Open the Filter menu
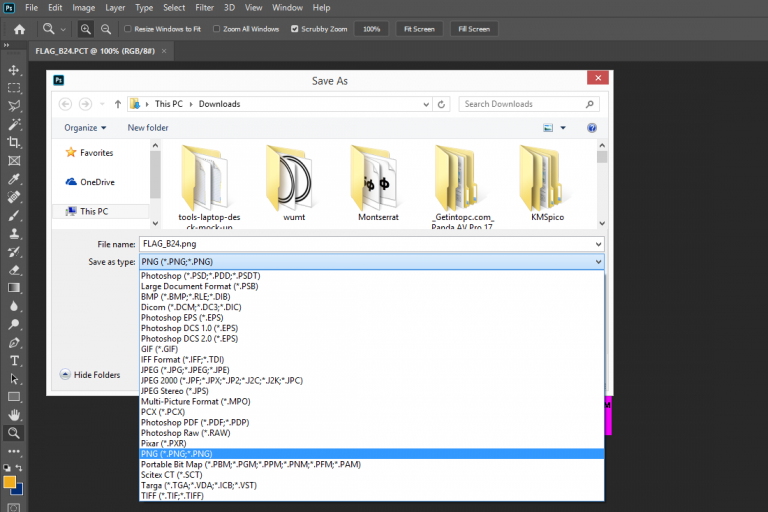Viewport: 768px width, 512px height. coord(203,7)
